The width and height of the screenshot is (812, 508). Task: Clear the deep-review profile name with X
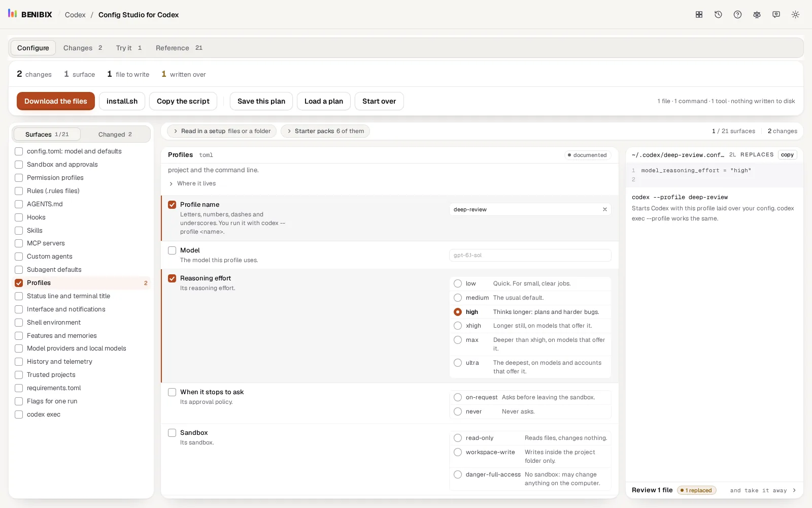(x=604, y=209)
